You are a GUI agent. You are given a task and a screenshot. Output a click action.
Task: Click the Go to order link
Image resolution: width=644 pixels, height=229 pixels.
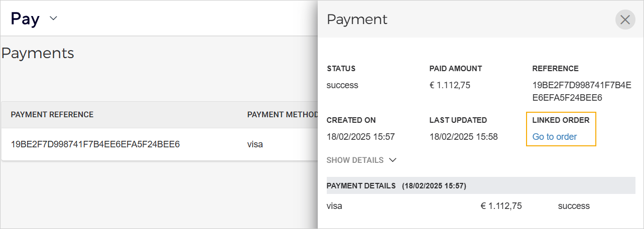554,137
